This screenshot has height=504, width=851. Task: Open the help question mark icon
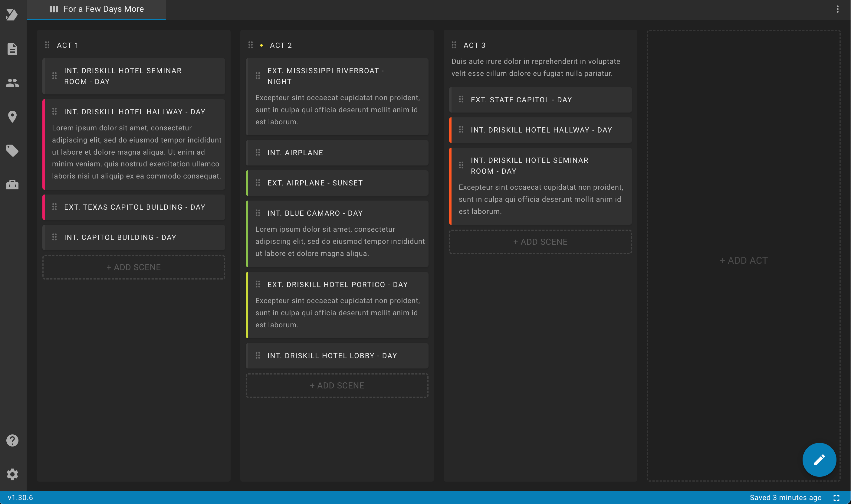12,440
